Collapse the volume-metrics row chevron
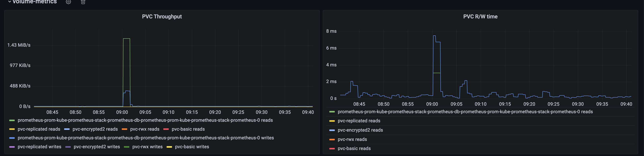The image size is (644, 156). pos(9,2)
